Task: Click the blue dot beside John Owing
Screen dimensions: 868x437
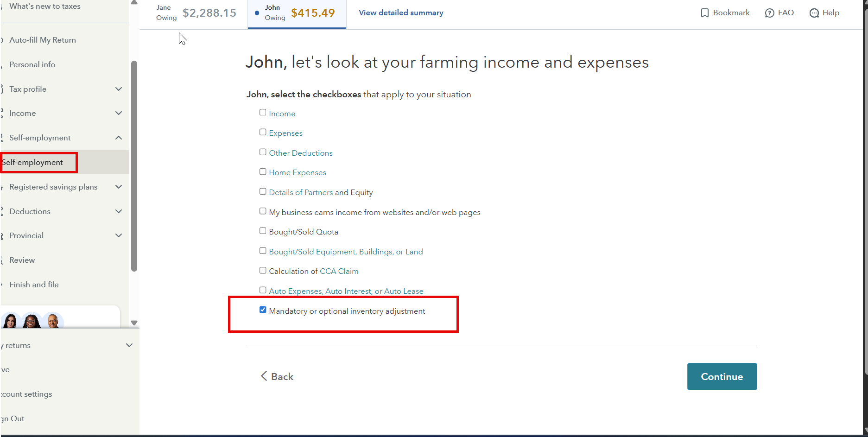Action: click(257, 13)
